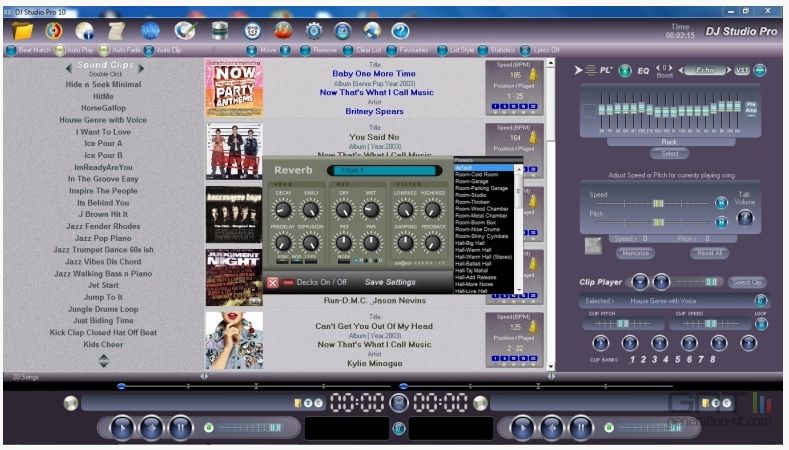The image size is (789, 450).
Task: Open the database cylinder toolbar icon
Action: 220,31
